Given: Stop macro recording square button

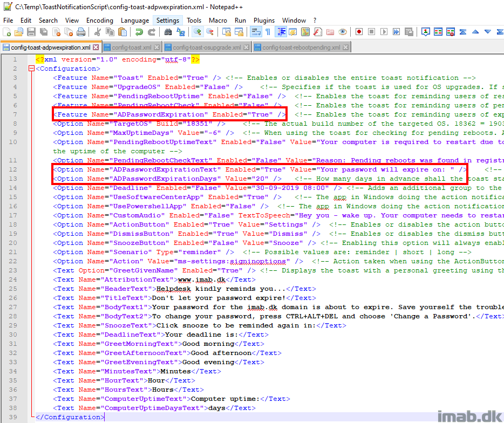Looking at the screenshot, I should coord(372,32).
